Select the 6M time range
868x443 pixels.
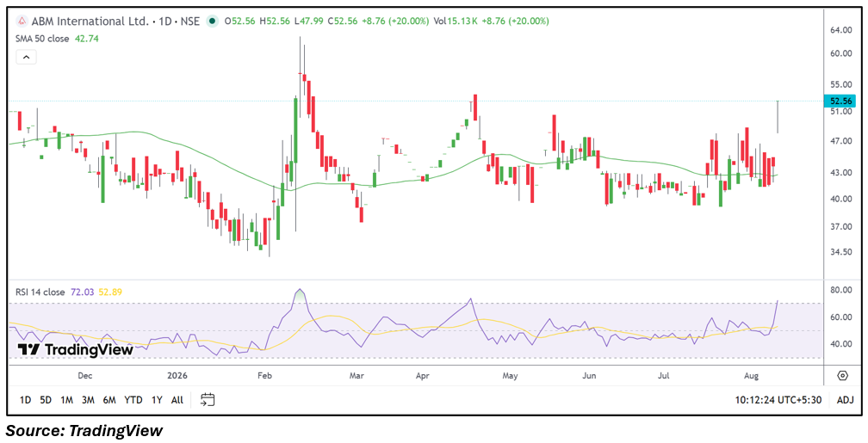coord(109,400)
